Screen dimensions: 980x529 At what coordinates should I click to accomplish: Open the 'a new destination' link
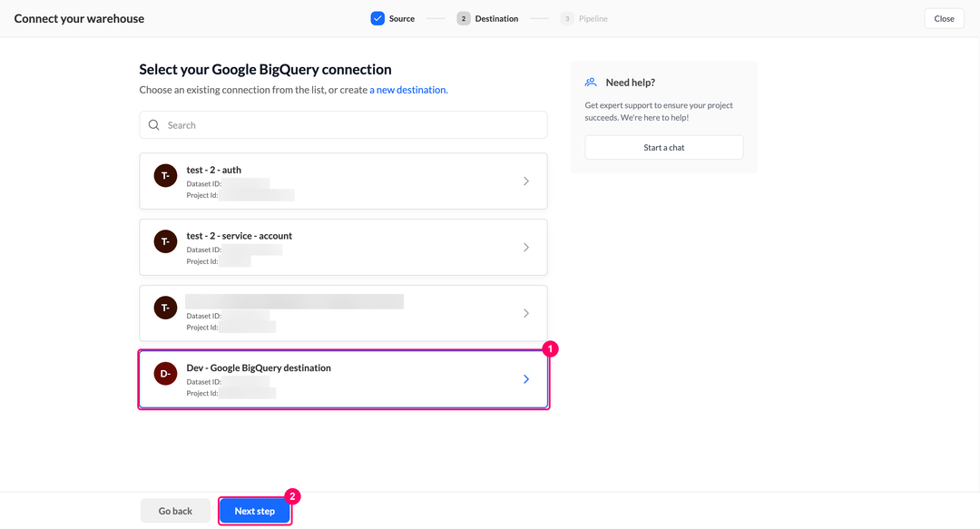coord(408,90)
